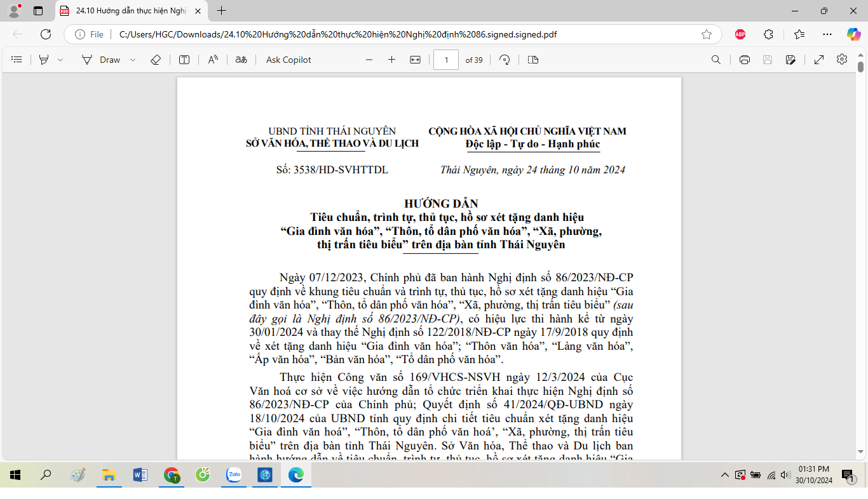Viewport: 868px width, 499px height.
Task: Open File Explorer from the taskbar
Action: pos(109,475)
